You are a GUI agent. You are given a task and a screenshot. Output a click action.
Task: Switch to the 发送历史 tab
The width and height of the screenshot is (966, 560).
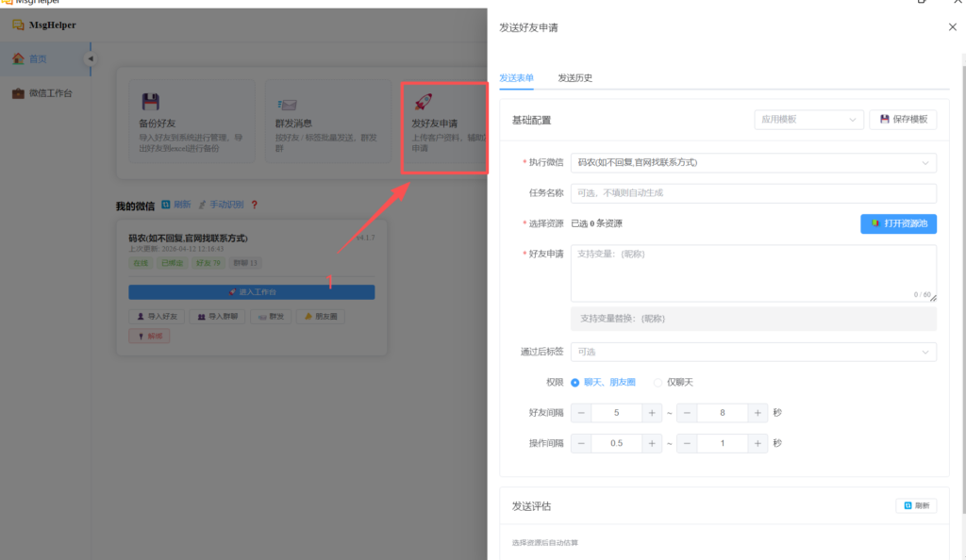(x=575, y=78)
